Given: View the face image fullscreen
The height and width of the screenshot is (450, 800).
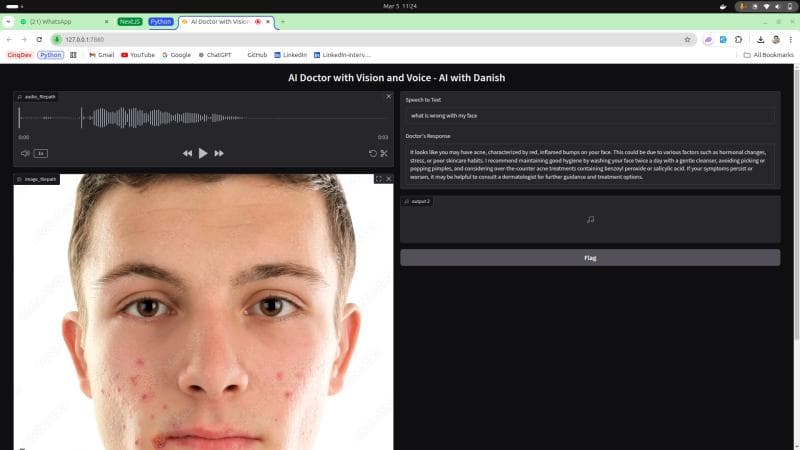Looking at the screenshot, I should pos(378,179).
